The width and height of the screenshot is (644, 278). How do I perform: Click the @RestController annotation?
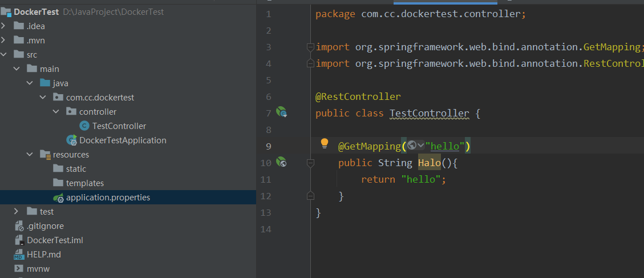point(358,96)
